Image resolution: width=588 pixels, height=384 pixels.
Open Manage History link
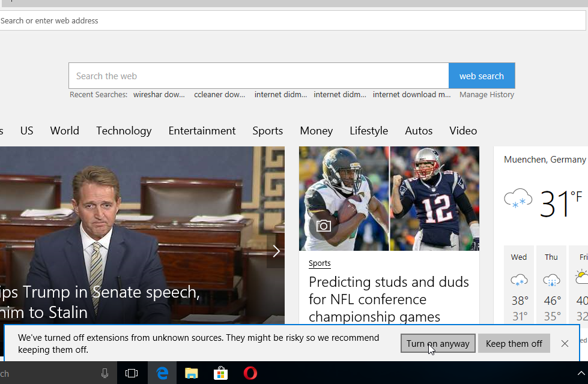486,95
